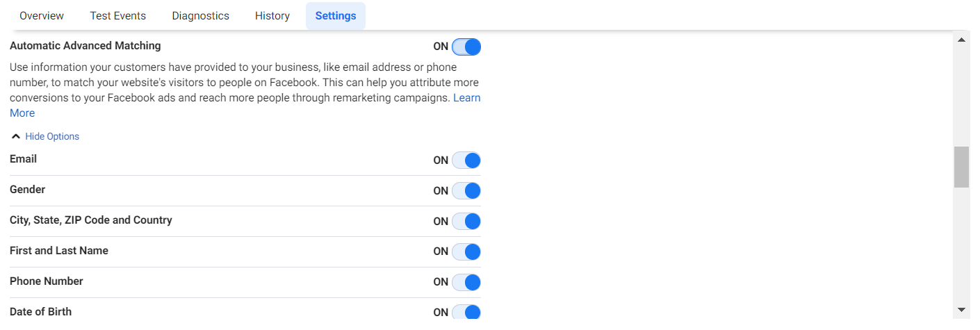
Task: Turn off Phone Number matching
Action: tap(466, 283)
